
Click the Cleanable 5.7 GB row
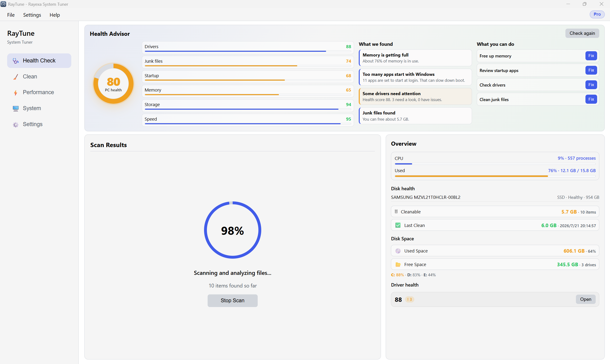(495, 211)
